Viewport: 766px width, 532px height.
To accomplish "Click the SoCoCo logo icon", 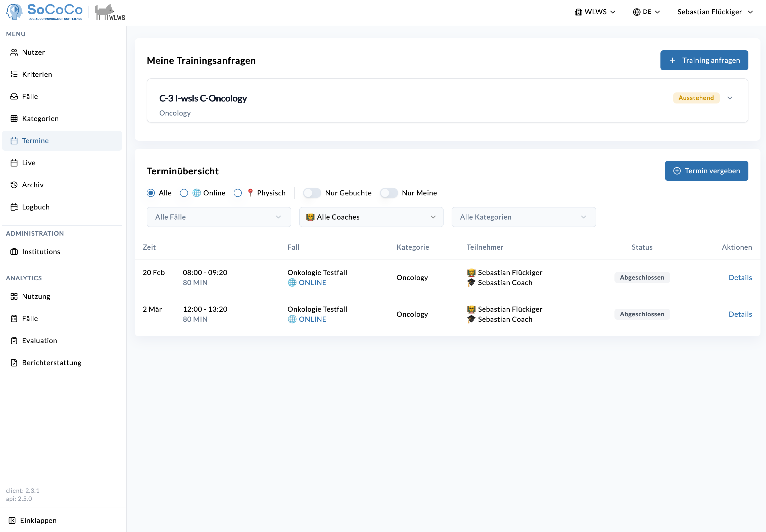I will tap(14, 12).
